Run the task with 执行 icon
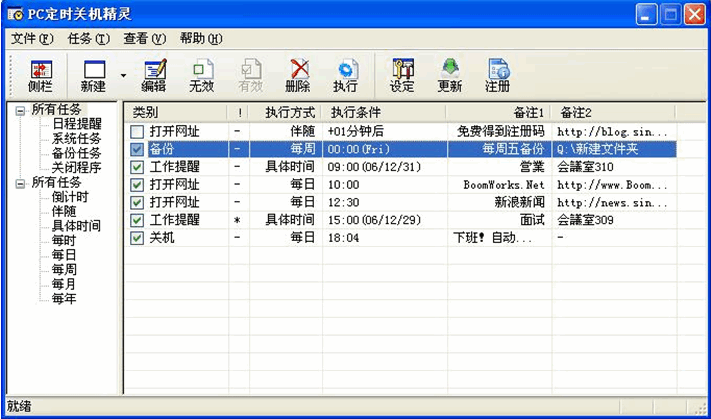This screenshot has height=419, width=711. pyautogui.click(x=346, y=75)
